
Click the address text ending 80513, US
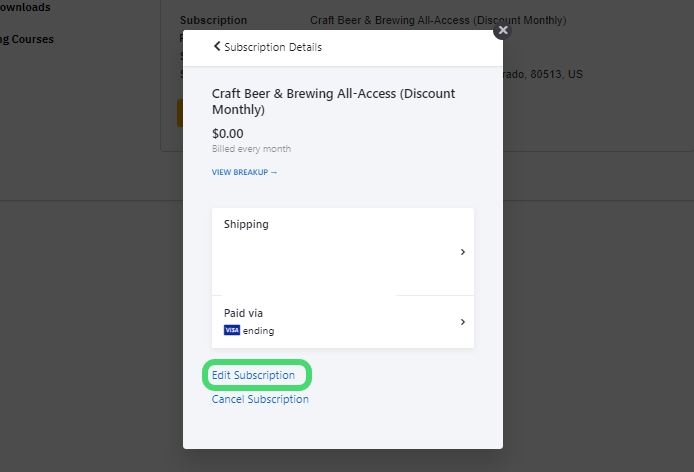coord(543,74)
